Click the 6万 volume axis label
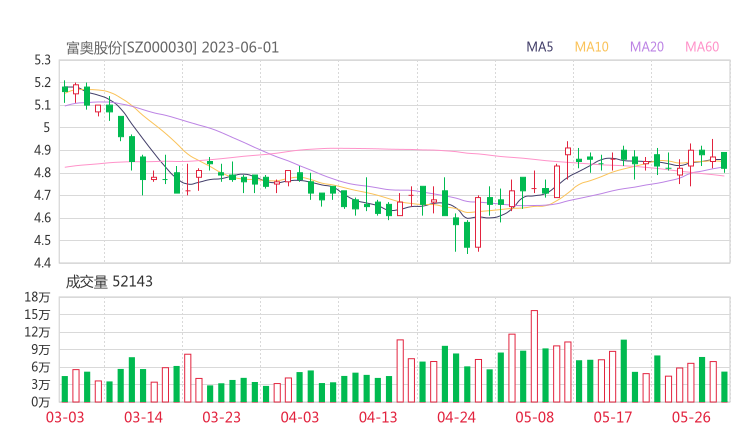The height and width of the screenshot is (440, 740). pos(41,367)
